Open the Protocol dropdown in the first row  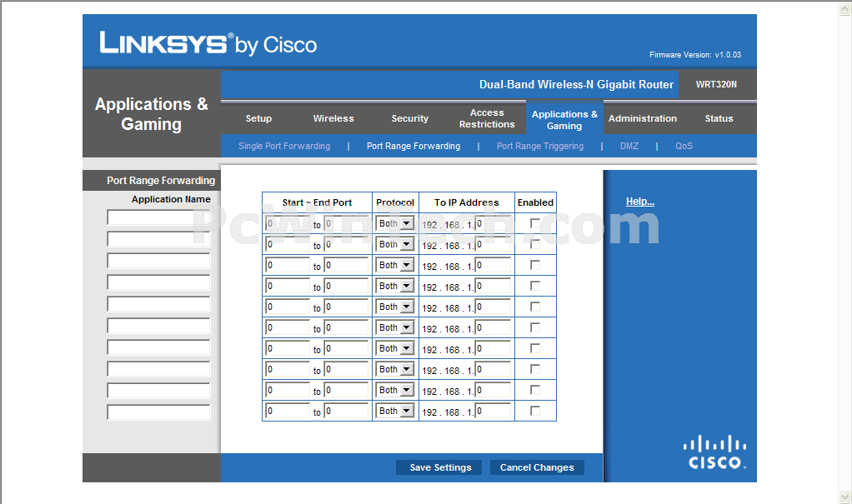(x=395, y=223)
